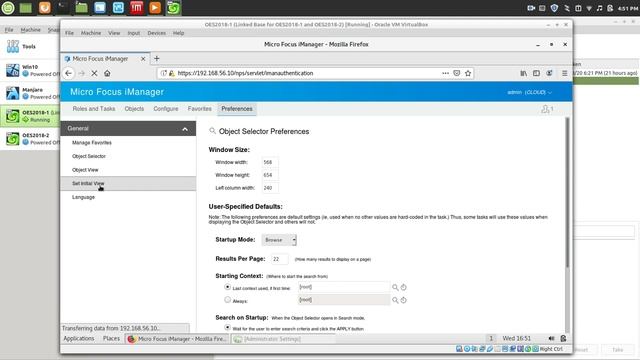Open Object Selector preferences link

(89, 156)
